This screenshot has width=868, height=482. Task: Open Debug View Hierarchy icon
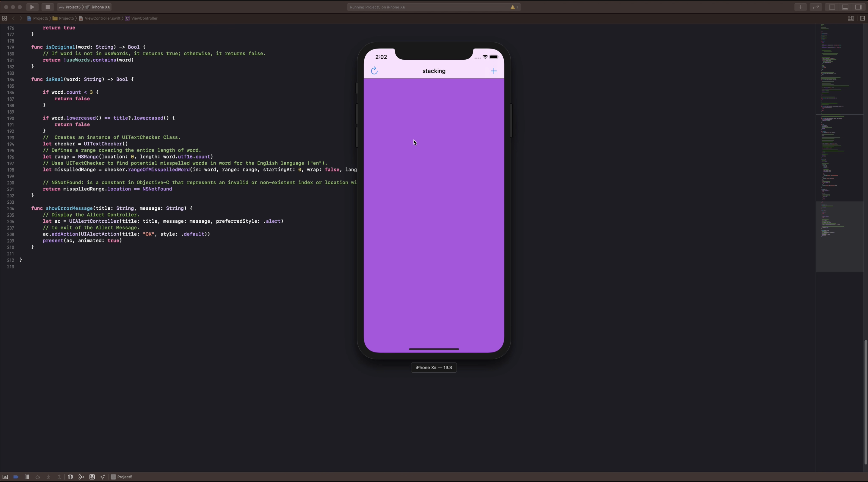tap(70, 477)
